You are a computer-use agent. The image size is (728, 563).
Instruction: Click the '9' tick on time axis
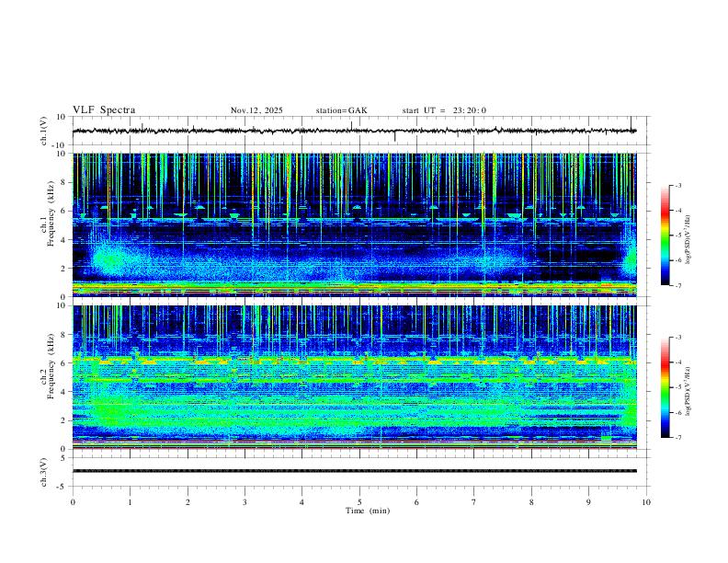[588, 502]
